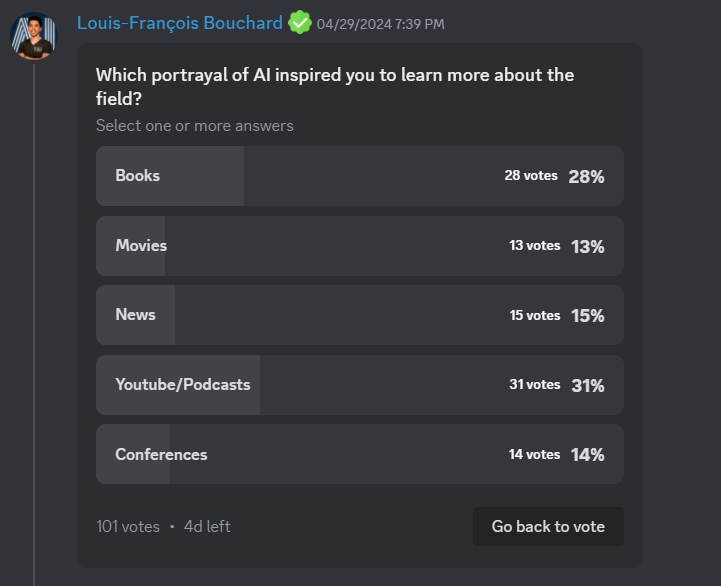Image resolution: width=721 pixels, height=586 pixels.
Task: Click the green verified badge icon
Action: tap(299, 22)
